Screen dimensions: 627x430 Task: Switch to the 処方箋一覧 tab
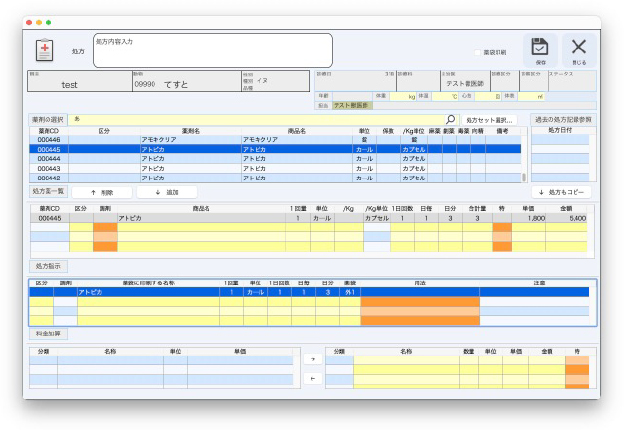click(49, 191)
